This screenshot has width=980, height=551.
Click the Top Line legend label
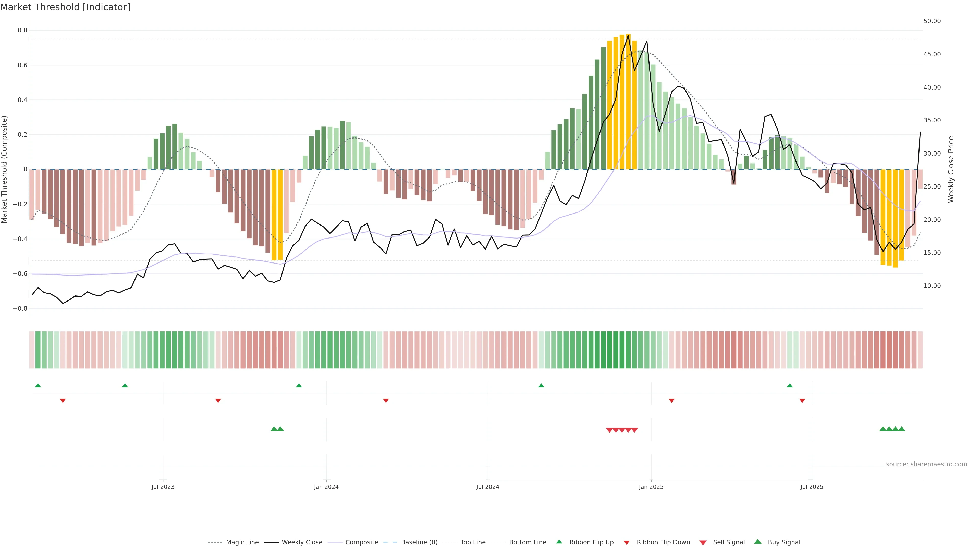[473, 542]
